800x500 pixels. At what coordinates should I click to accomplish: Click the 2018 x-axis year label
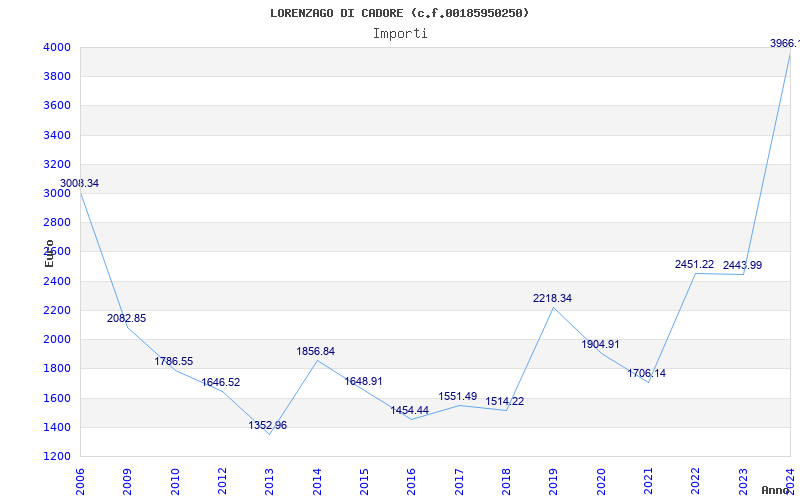(506, 482)
